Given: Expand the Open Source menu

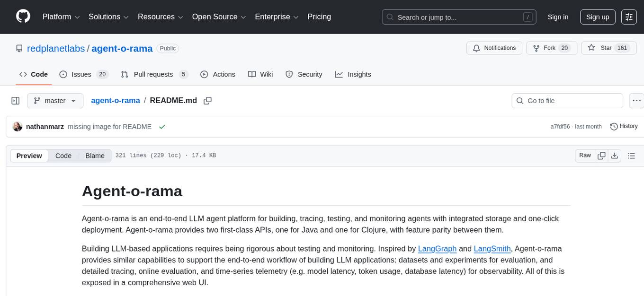Looking at the screenshot, I should 219,17.
